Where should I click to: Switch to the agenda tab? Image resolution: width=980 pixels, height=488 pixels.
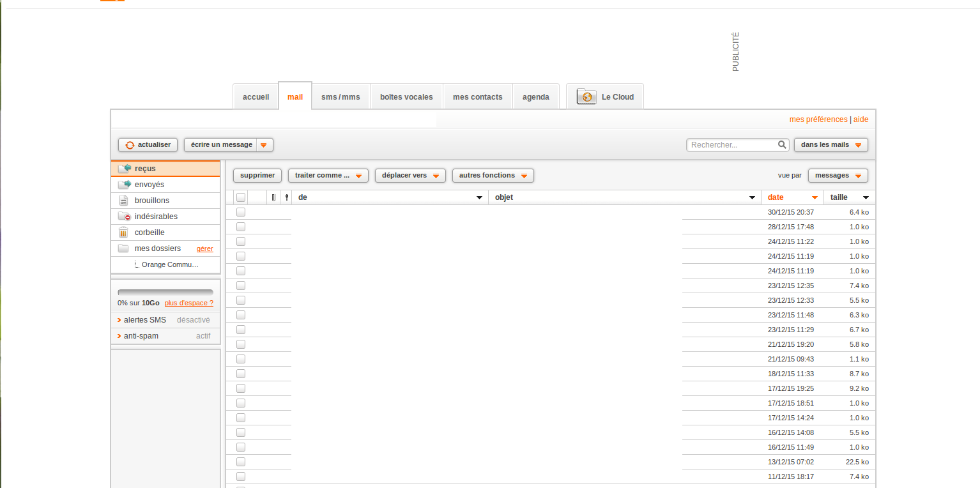click(x=536, y=97)
